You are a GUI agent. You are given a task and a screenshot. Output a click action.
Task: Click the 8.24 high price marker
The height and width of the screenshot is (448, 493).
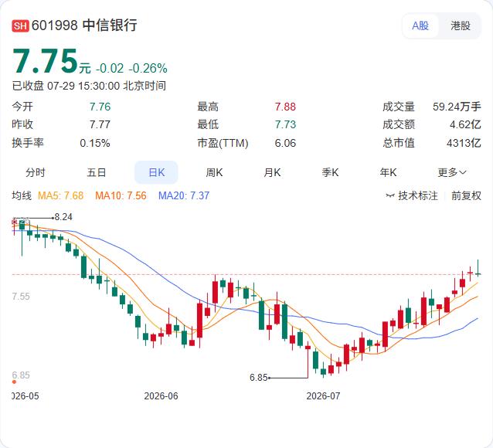pos(63,217)
